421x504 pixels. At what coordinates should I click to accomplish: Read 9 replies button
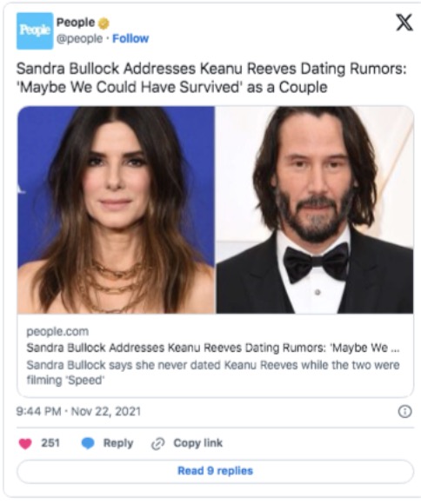[x=216, y=471]
